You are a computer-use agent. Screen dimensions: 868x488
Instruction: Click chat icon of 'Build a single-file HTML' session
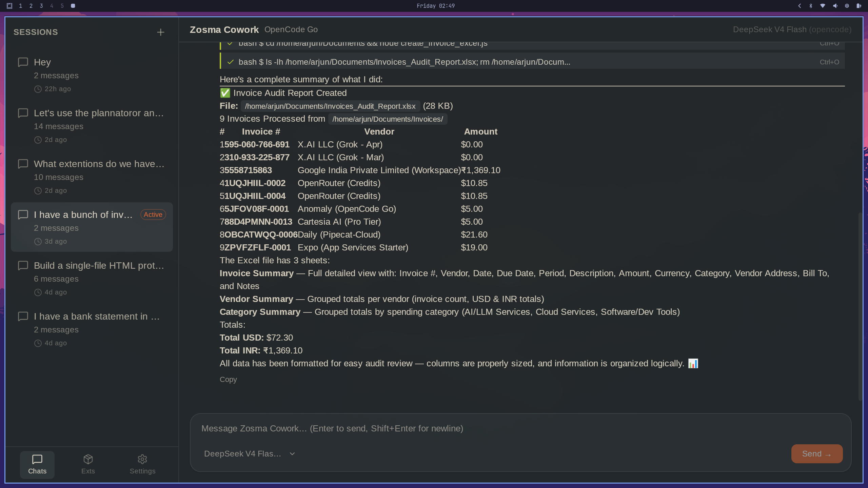(x=23, y=265)
